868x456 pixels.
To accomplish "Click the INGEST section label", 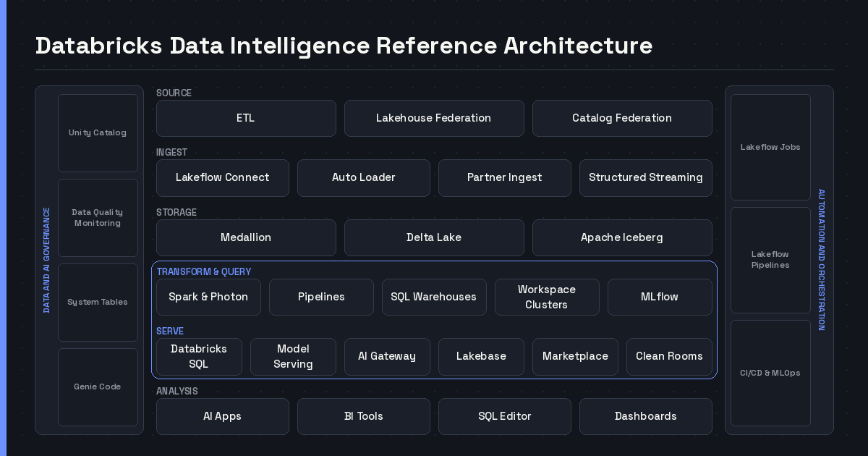I will 172,152.
